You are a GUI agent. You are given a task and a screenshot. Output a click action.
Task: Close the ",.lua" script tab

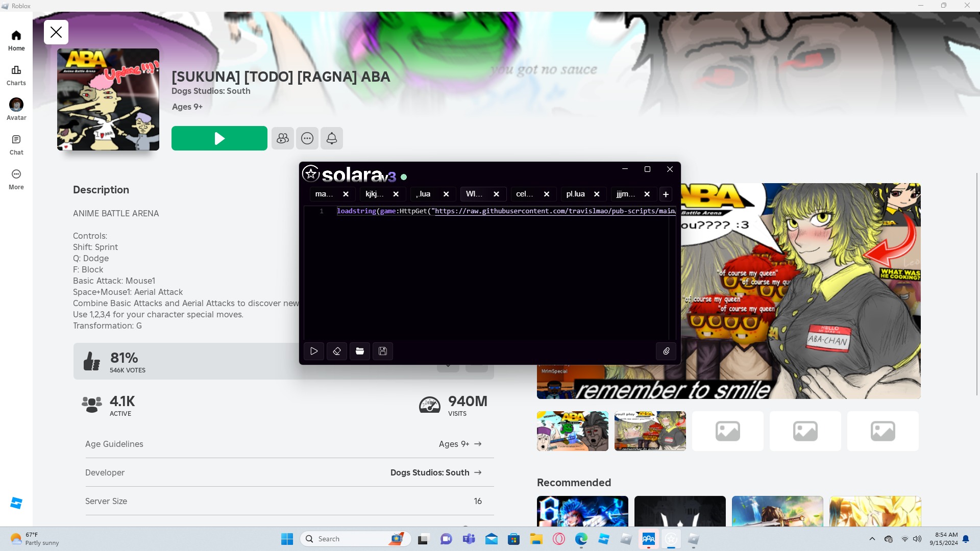(x=446, y=194)
